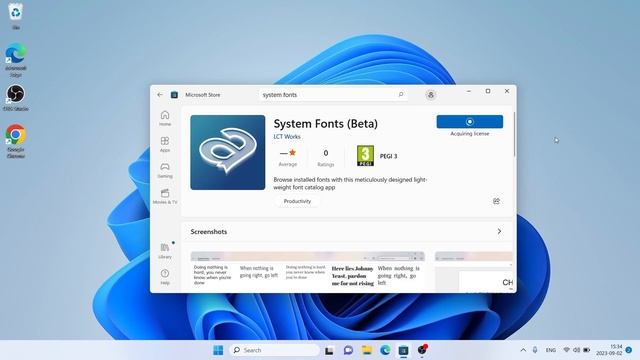Click the Screenshots heading

point(209,231)
